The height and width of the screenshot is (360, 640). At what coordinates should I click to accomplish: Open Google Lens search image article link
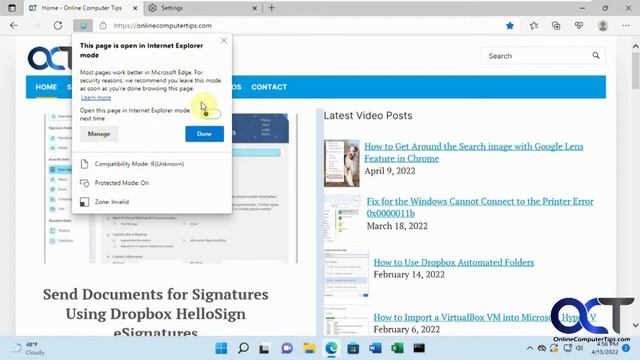474,152
